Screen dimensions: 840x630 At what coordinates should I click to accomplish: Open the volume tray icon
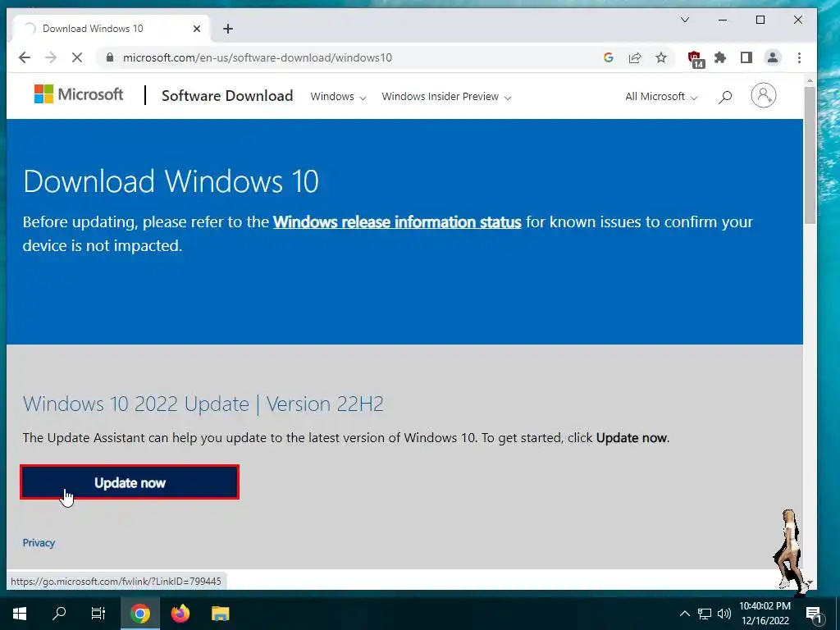pyautogui.click(x=724, y=614)
